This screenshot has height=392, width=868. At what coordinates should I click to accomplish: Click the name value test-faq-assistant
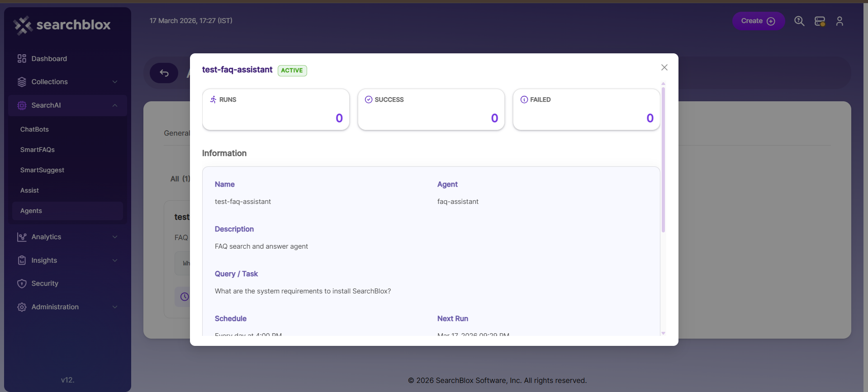(243, 202)
